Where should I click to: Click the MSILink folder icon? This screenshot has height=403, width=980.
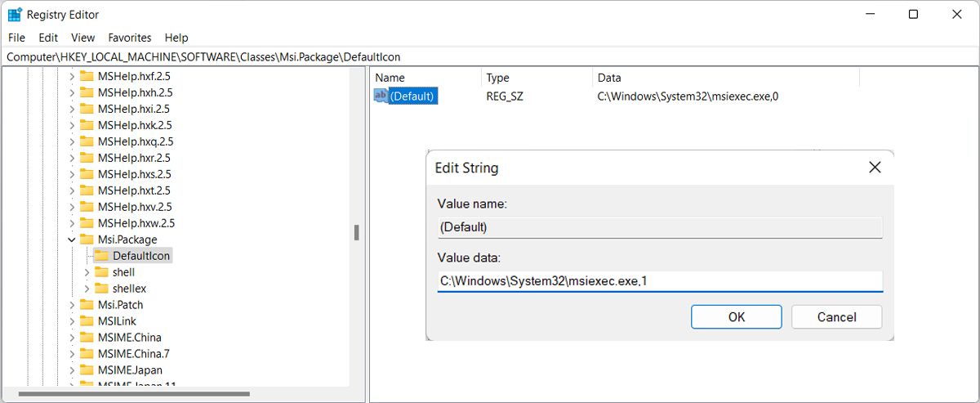[x=87, y=321]
